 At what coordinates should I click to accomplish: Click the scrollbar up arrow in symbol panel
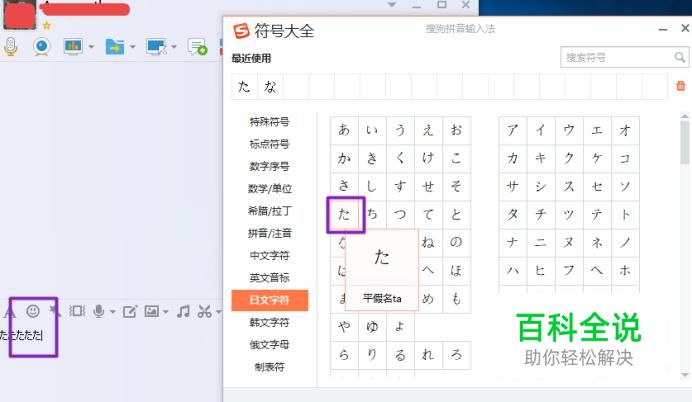point(684,116)
